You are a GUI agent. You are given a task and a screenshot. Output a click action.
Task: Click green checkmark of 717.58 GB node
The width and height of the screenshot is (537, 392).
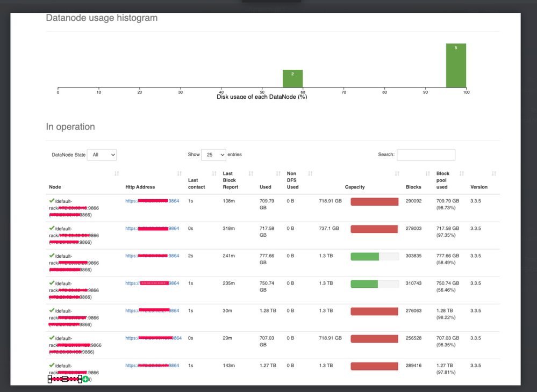52,228
